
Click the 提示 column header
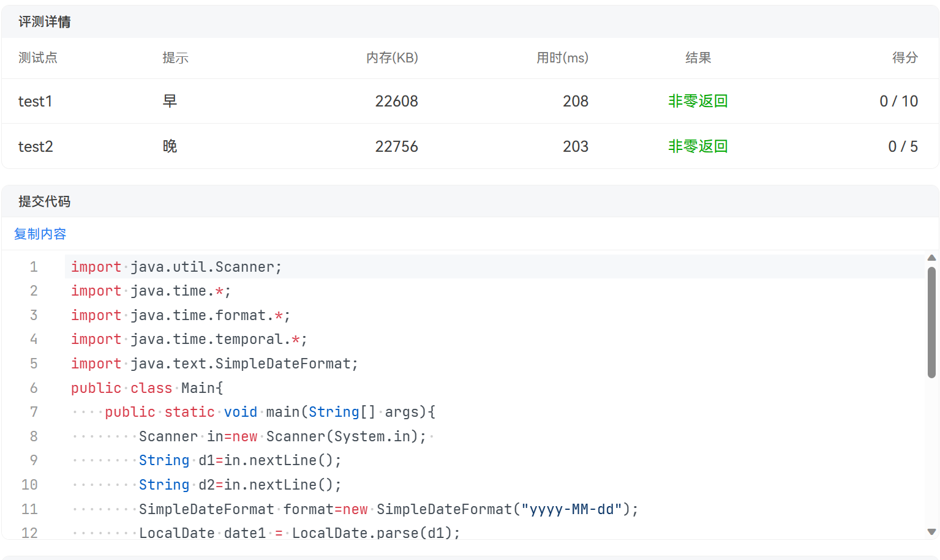coord(175,58)
